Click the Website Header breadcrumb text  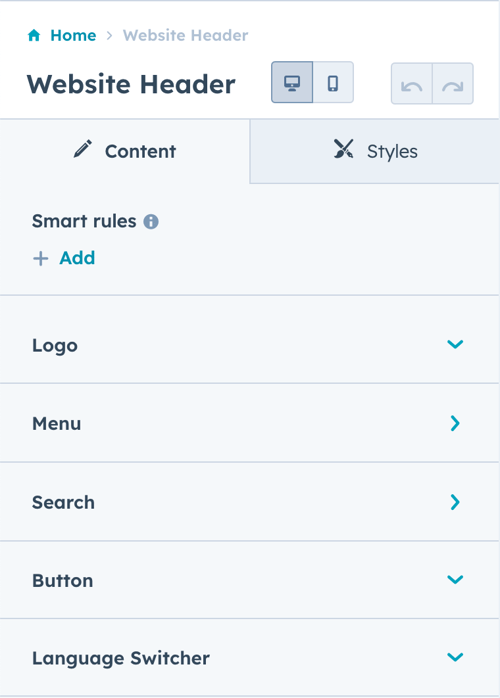click(x=186, y=35)
